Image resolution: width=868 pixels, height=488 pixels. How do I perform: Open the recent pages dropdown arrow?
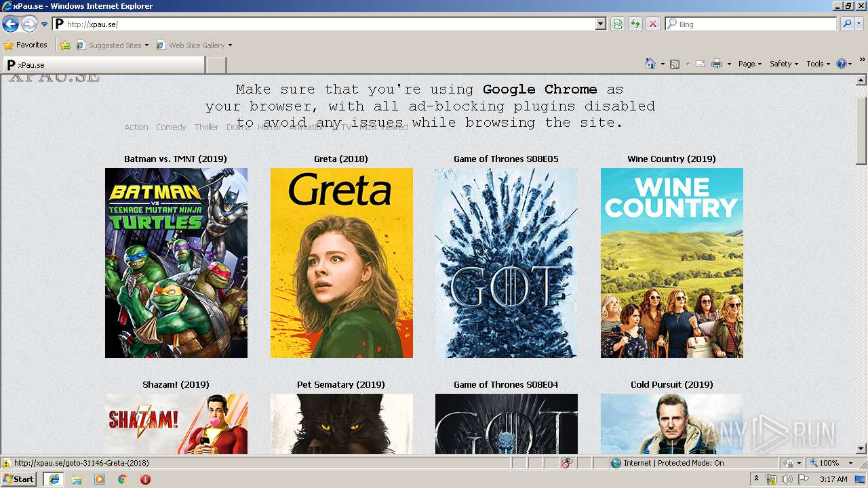(45, 24)
